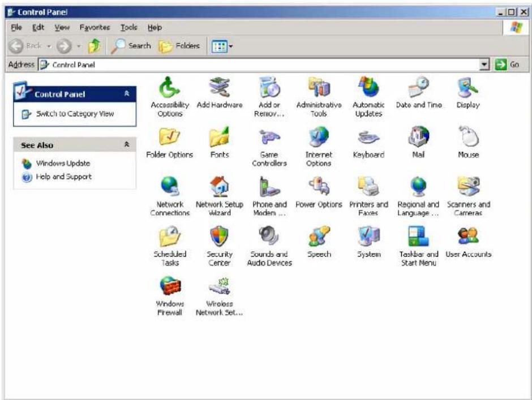The width and height of the screenshot is (532, 400).
Task: Open Game Controllers icon
Action: pyautogui.click(x=269, y=137)
